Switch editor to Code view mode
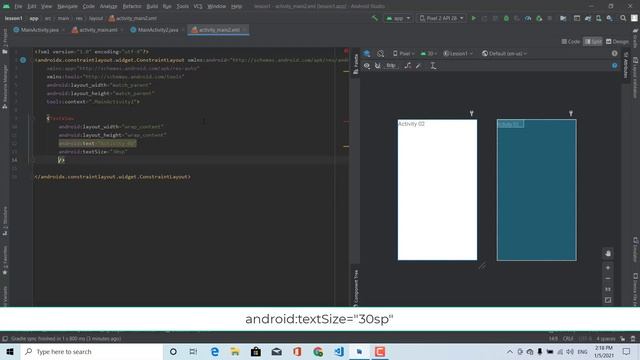Image resolution: width=640 pixels, height=360 pixels. click(x=571, y=42)
